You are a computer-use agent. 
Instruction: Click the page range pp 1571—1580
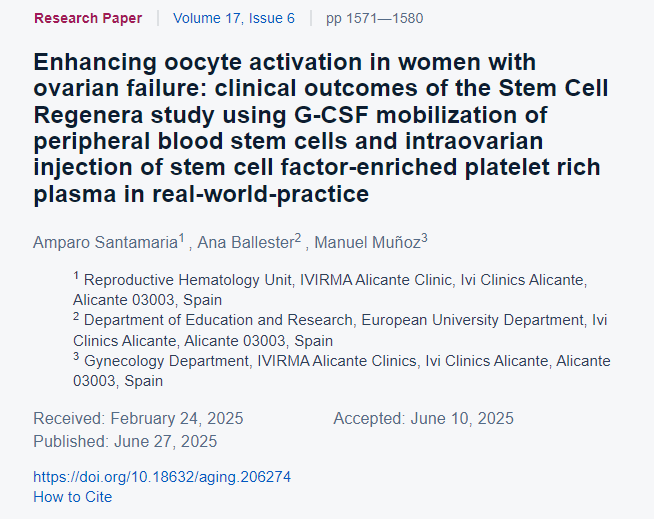pyautogui.click(x=368, y=18)
